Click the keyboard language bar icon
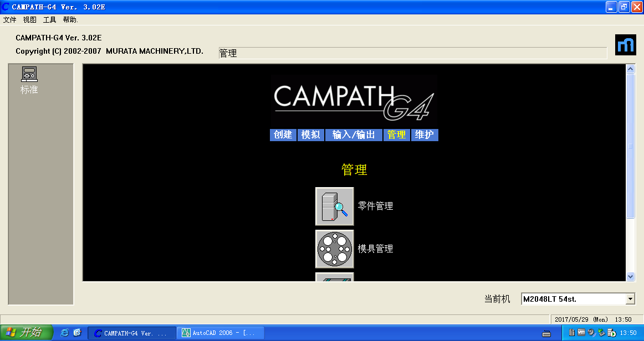Screen dimensions: 644x341 point(546,334)
